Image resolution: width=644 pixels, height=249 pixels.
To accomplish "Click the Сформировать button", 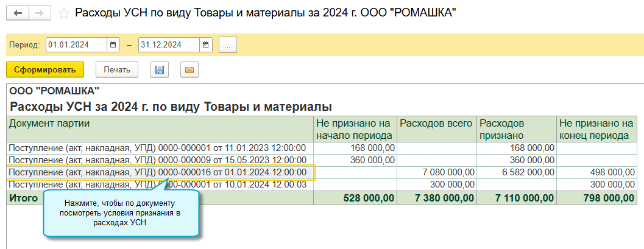I will (x=45, y=70).
